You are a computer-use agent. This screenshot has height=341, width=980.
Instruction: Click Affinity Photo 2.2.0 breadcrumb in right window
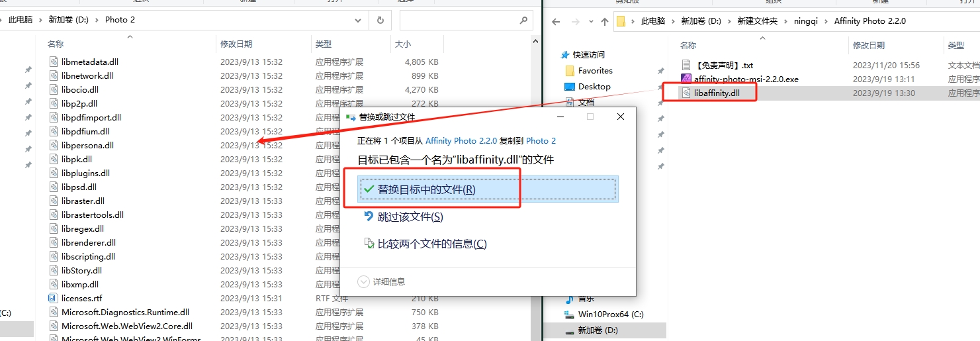(x=869, y=21)
